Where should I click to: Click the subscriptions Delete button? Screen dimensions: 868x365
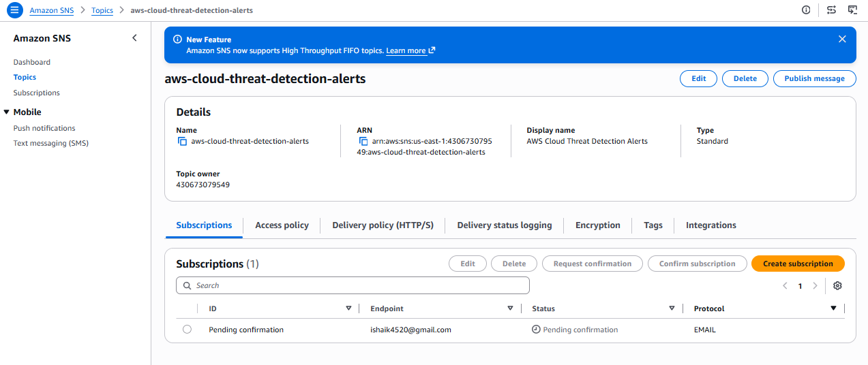pos(514,264)
